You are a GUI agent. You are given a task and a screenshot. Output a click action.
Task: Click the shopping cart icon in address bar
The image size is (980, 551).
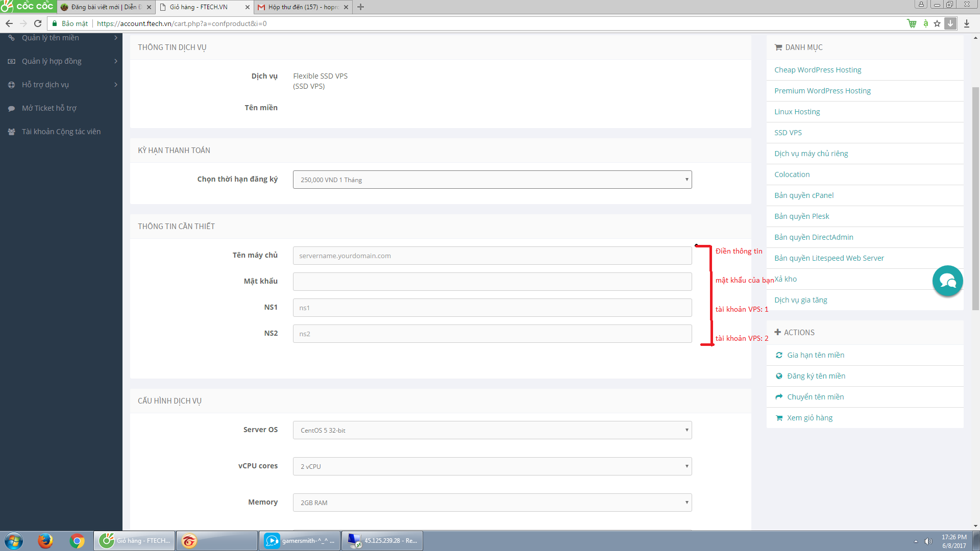point(912,23)
